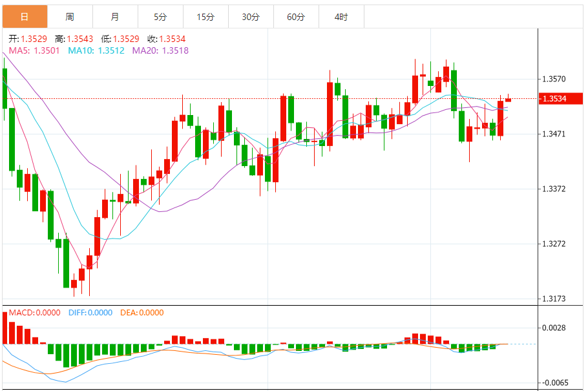588x391 pixels.
Task: Select the 日 daily chart tab
Action: pyautogui.click(x=25, y=17)
